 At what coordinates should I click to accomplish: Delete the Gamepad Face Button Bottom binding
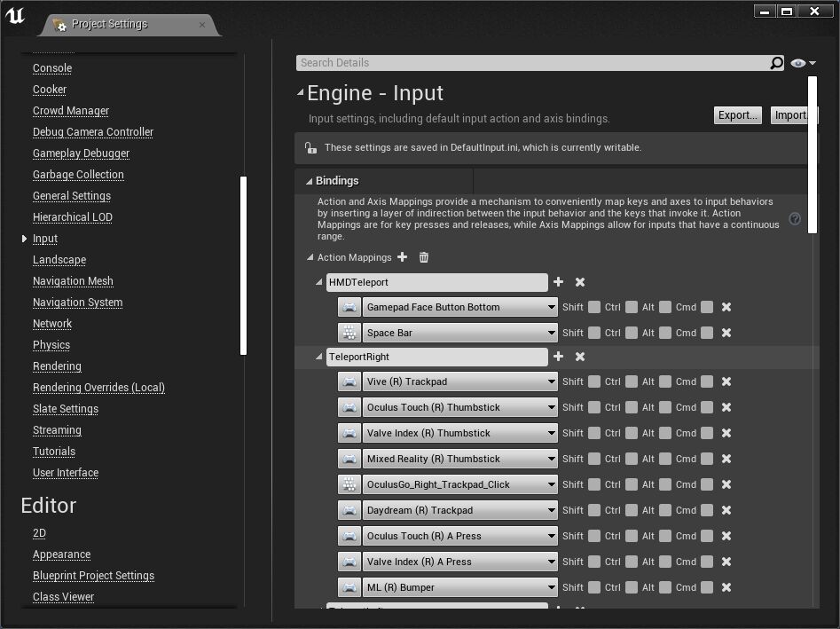pos(726,307)
